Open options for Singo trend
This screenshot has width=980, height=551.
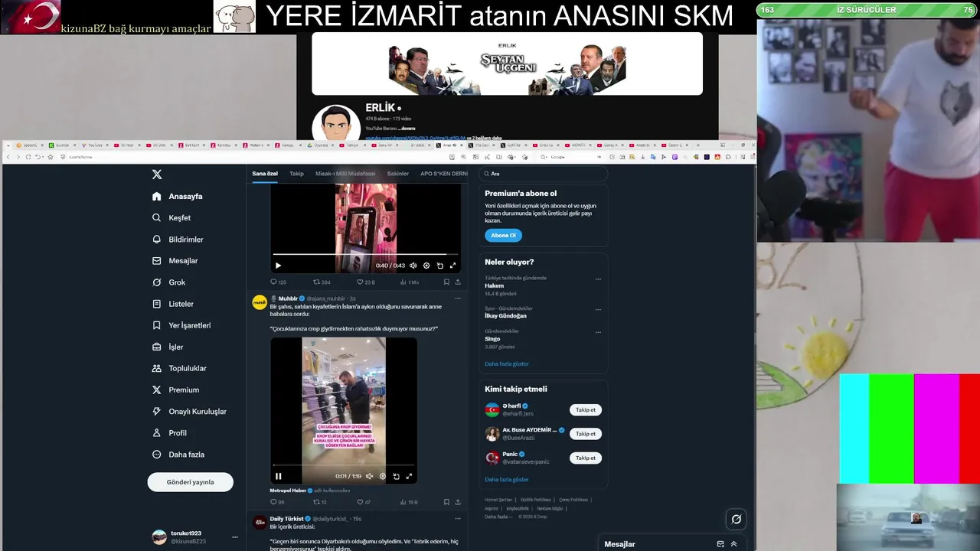[x=598, y=332]
